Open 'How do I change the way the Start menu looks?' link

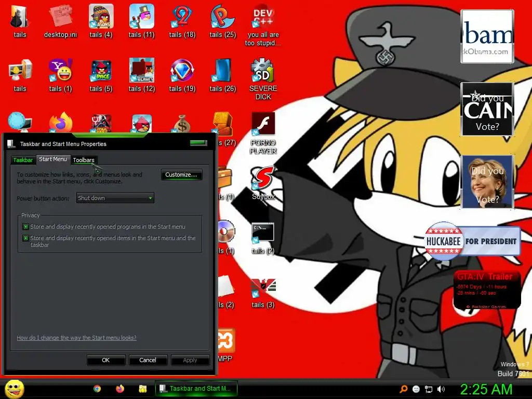tap(77, 338)
